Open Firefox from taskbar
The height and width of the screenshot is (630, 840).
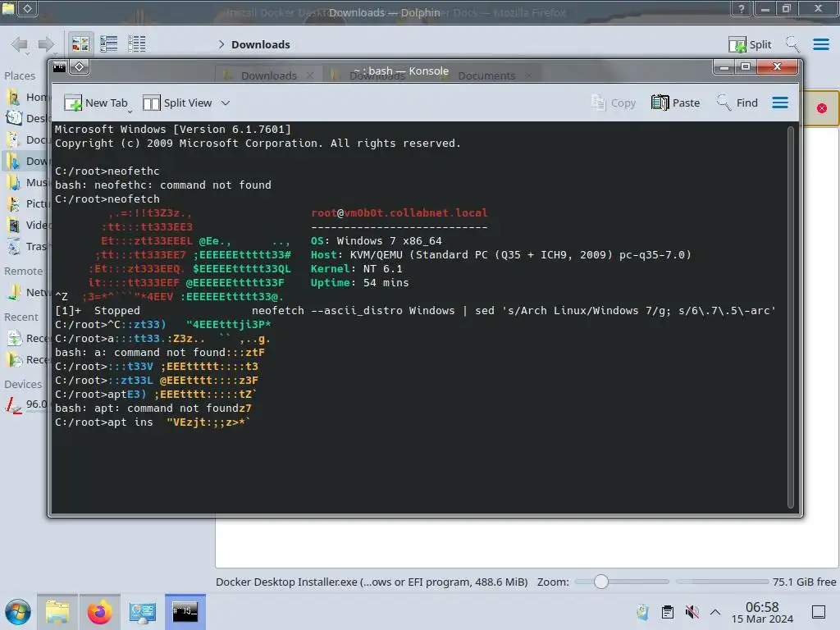99,612
